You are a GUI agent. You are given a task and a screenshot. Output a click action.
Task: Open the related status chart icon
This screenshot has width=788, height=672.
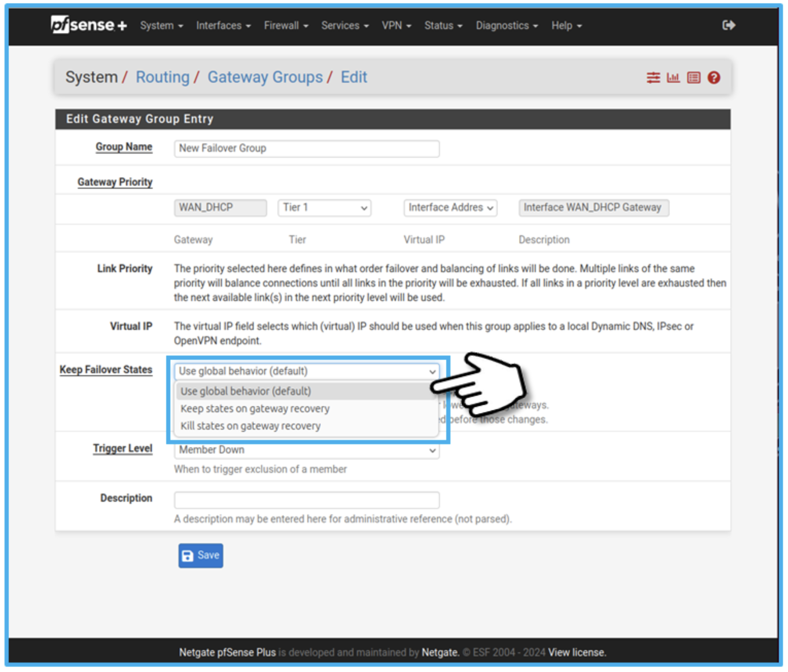[673, 78]
